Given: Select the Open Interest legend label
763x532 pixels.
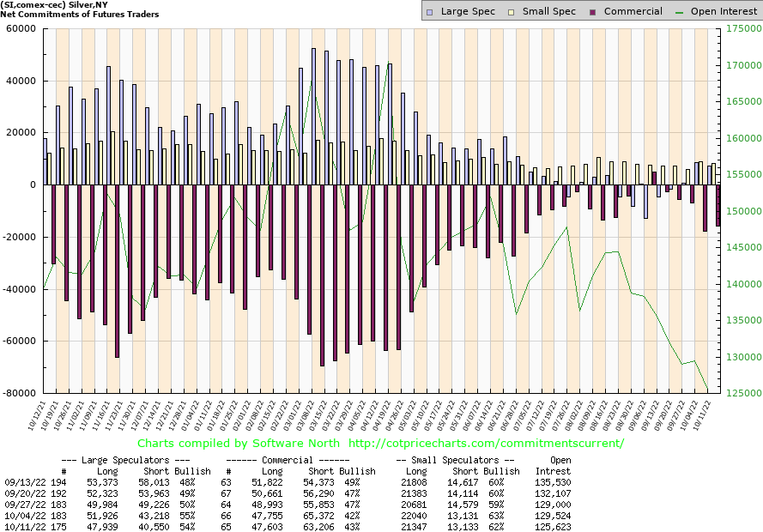Looking at the screenshot, I should point(723,12).
